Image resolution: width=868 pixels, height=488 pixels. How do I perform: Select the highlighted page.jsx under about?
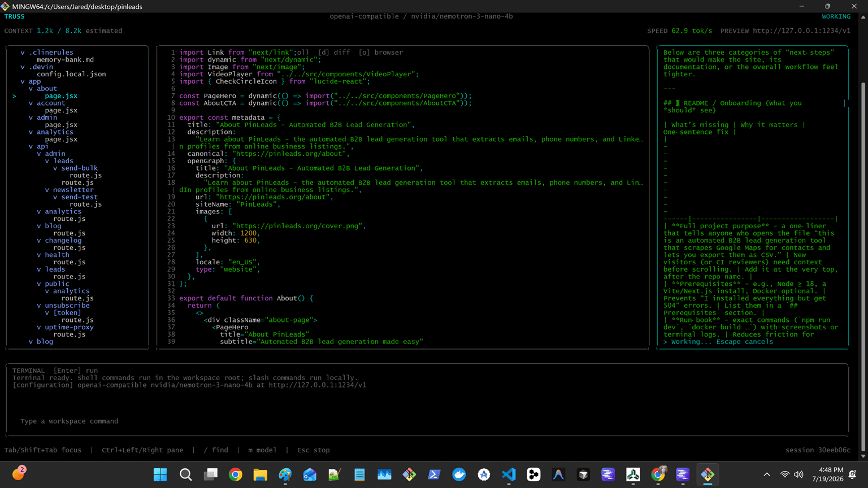coord(61,96)
